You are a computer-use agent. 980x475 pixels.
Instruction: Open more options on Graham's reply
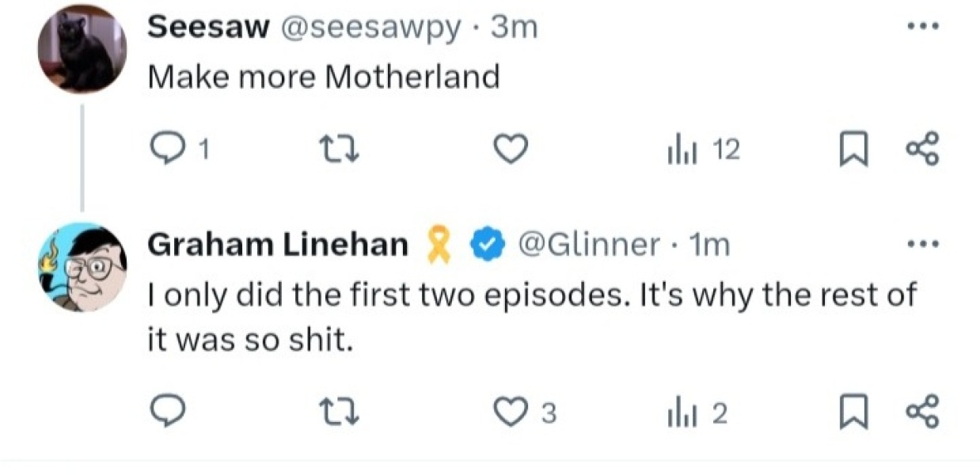922,243
